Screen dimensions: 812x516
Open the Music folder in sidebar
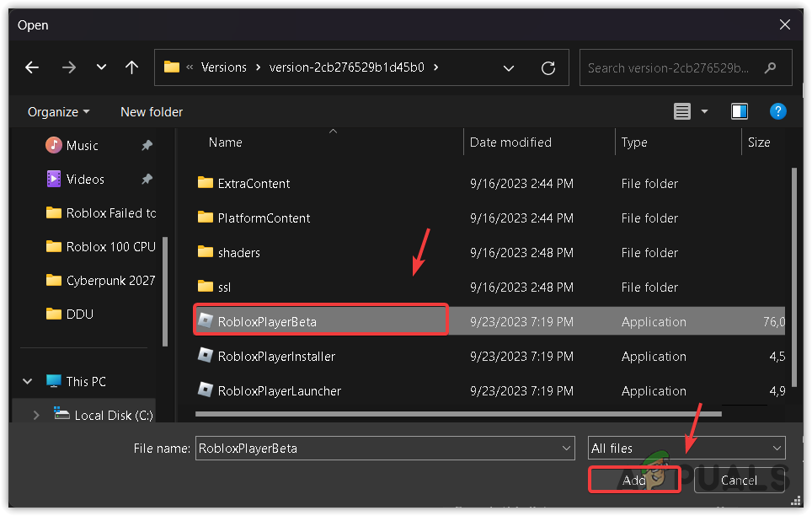point(82,145)
